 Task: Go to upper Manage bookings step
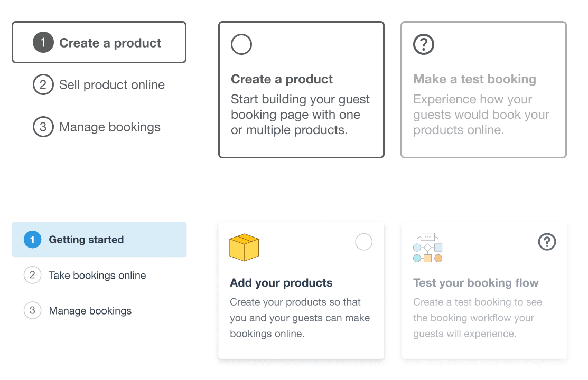pos(110,127)
